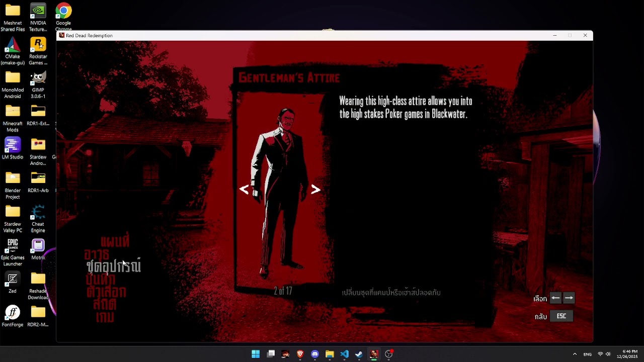Open Minecraft Mods desktop folder
Image resolution: width=644 pixels, height=362 pixels.
click(x=13, y=118)
